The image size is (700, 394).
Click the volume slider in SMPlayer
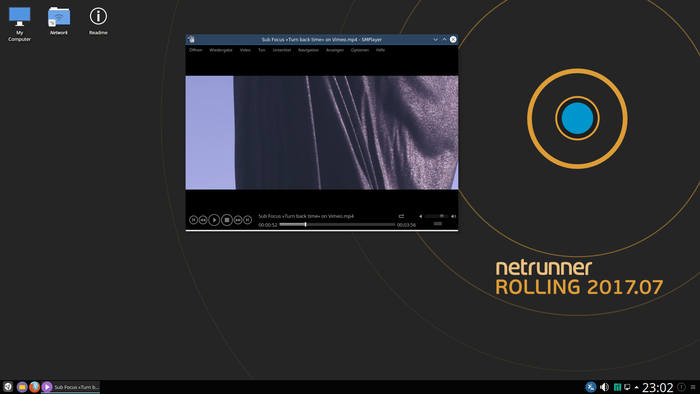coord(437,216)
